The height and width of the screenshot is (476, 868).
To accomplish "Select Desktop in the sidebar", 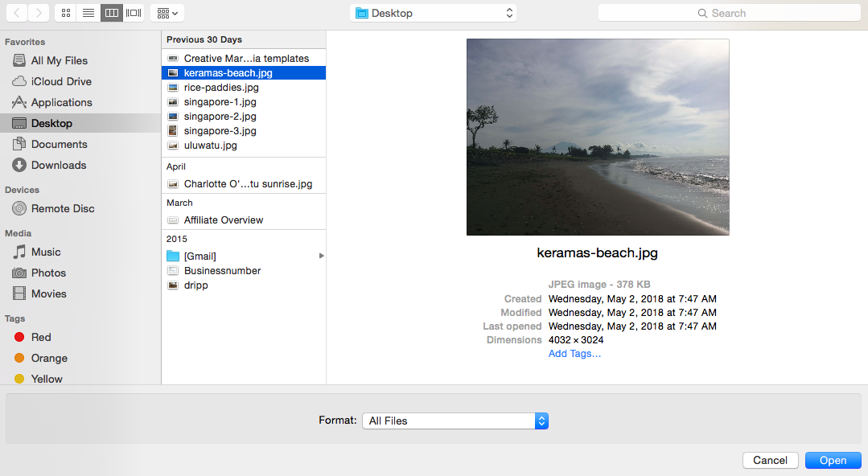I will [80, 123].
